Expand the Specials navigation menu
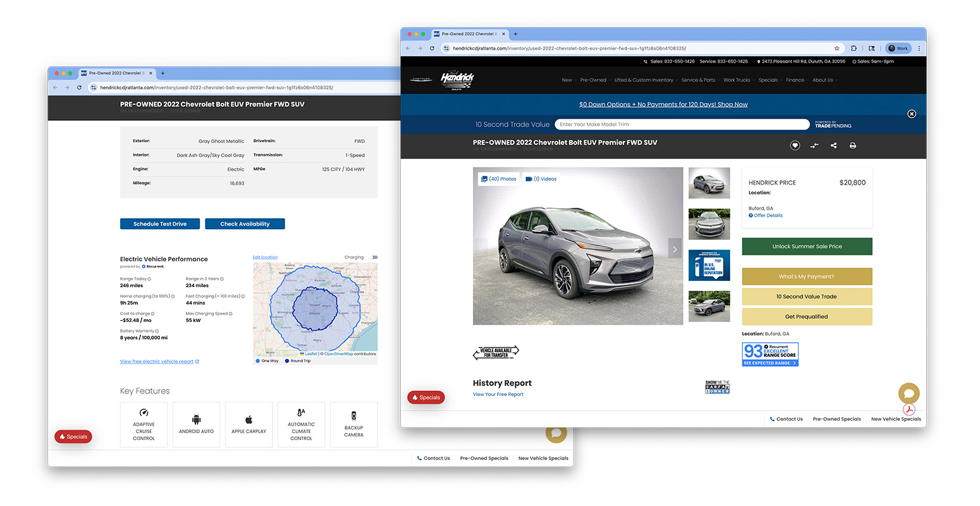The width and height of the screenshot is (980, 506). click(x=770, y=80)
